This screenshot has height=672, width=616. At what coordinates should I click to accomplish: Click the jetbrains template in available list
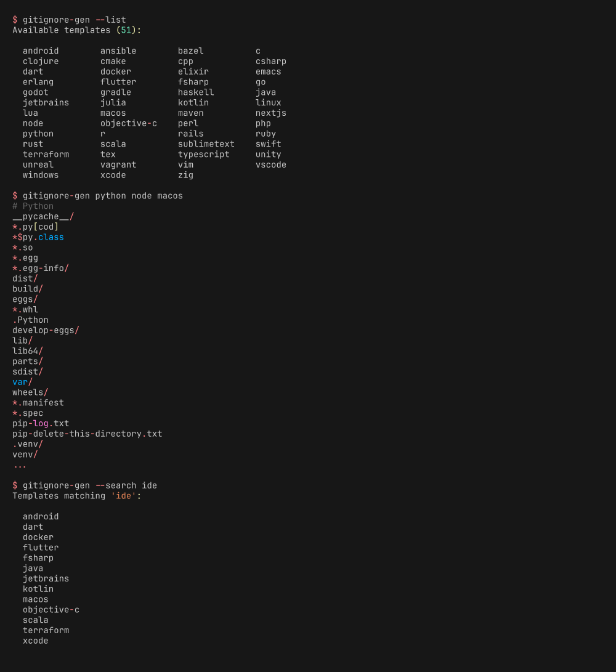tap(46, 102)
